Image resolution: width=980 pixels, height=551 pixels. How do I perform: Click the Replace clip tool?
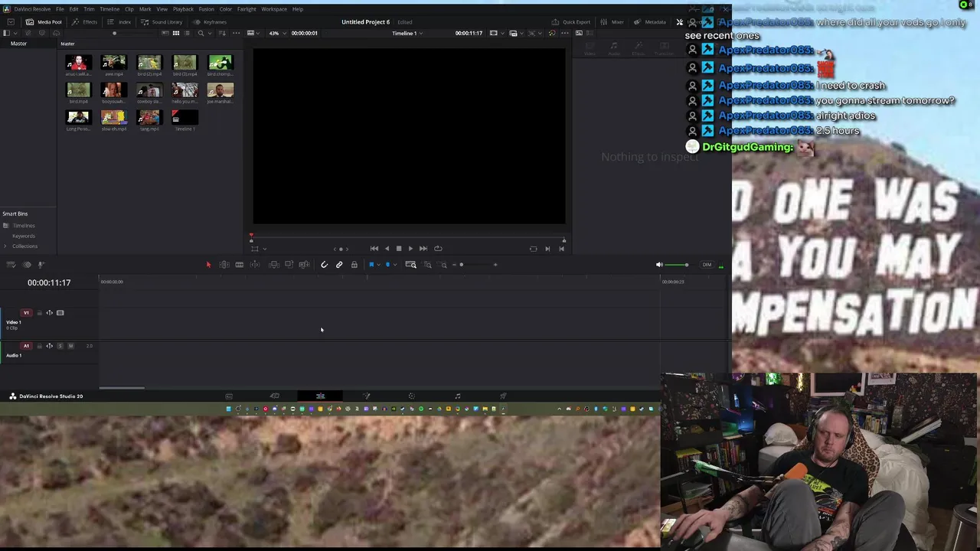pyautogui.click(x=304, y=265)
